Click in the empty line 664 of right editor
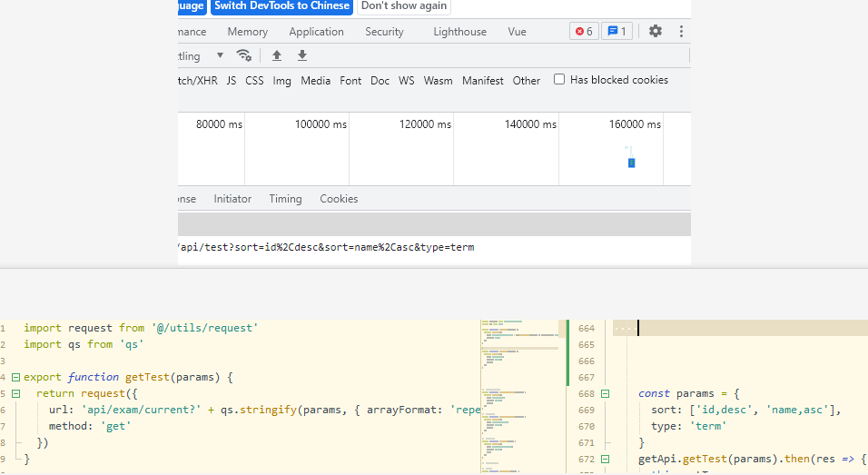This screenshot has height=475, width=868. click(x=740, y=328)
